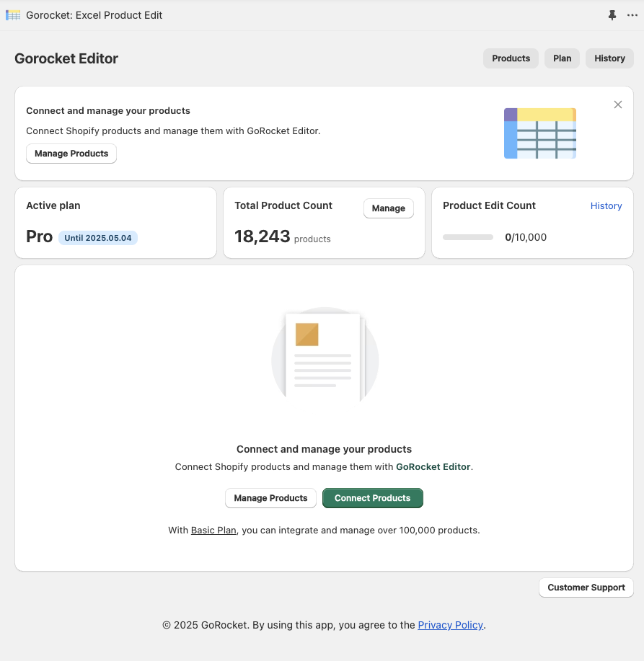Image resolution: width=644 pixels, height=661 pixels.
Task: Click the Gorocket app spreadsheet icon in header
Action: coord(13,15)
